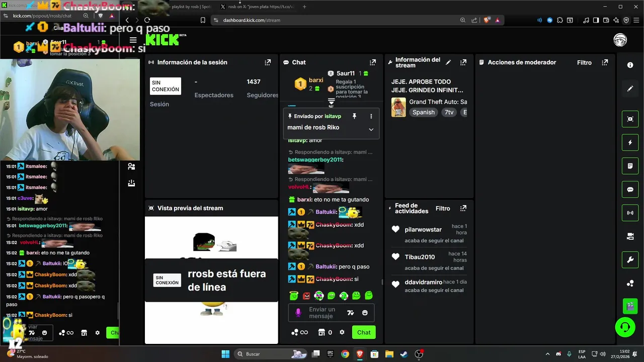Pop out the Información del stream panel
Viewport: 644px width, 362px height.
463,62
